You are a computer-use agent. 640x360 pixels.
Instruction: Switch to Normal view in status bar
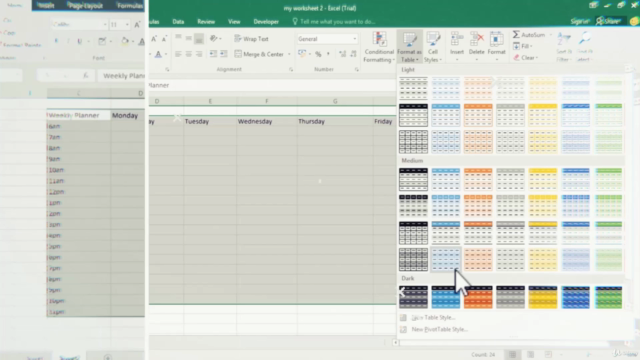pos(513,355)
